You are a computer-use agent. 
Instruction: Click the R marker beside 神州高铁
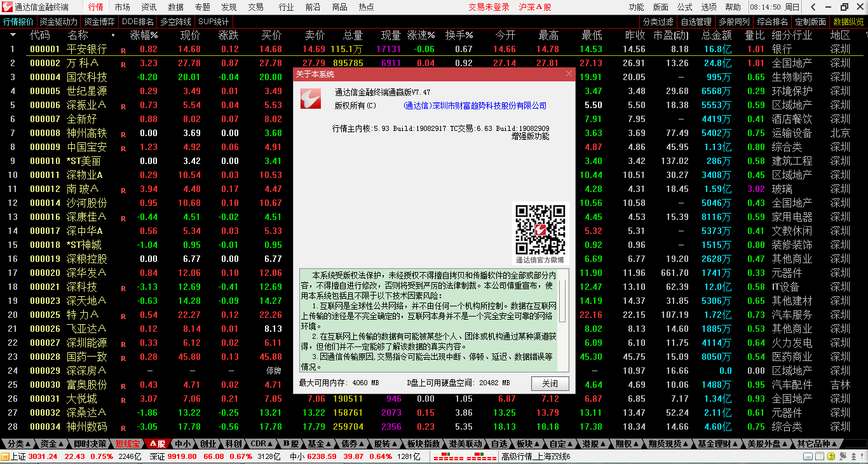pyautogui.click(x=123, y=134)
